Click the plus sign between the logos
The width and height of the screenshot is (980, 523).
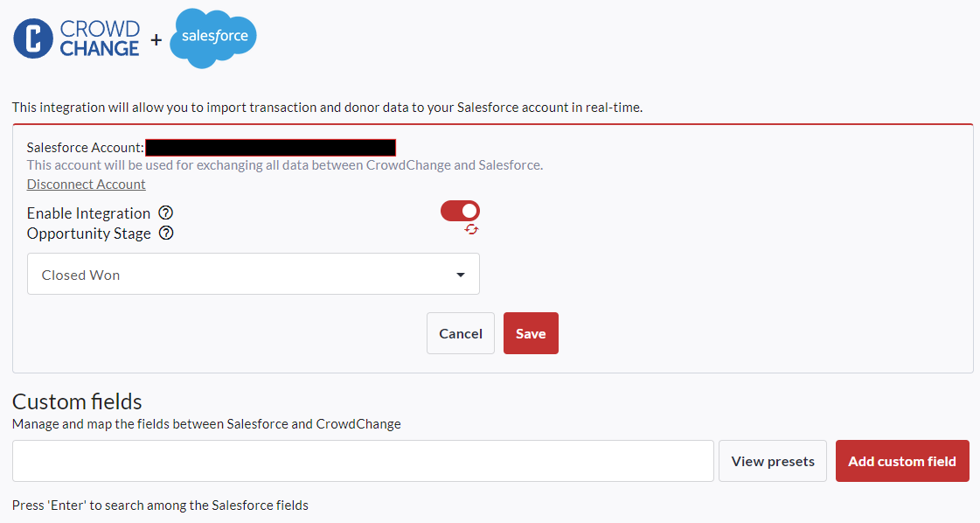(156, 40)
